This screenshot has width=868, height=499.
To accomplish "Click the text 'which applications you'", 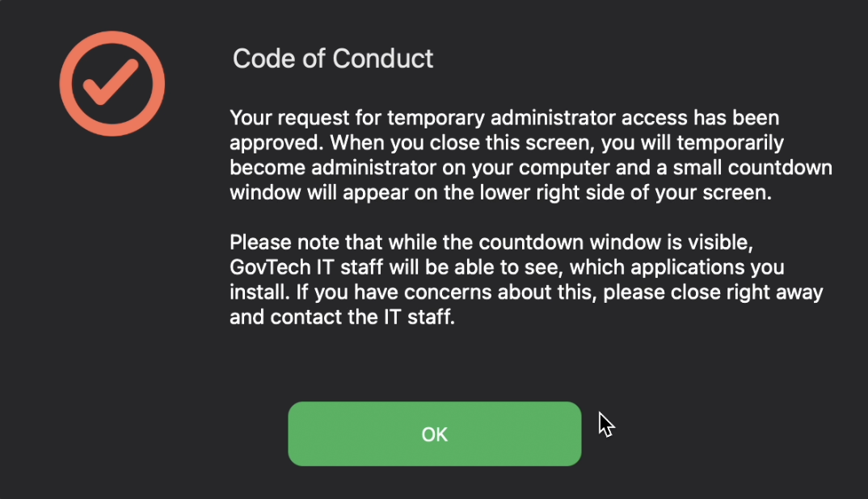I will pos(677,267).
